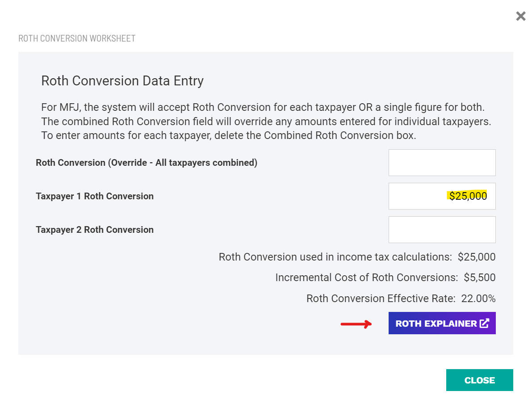Select the $25,000 income tax calculation amount
The width and height of the screenshot is (532, 408).
tap(476, 257)
